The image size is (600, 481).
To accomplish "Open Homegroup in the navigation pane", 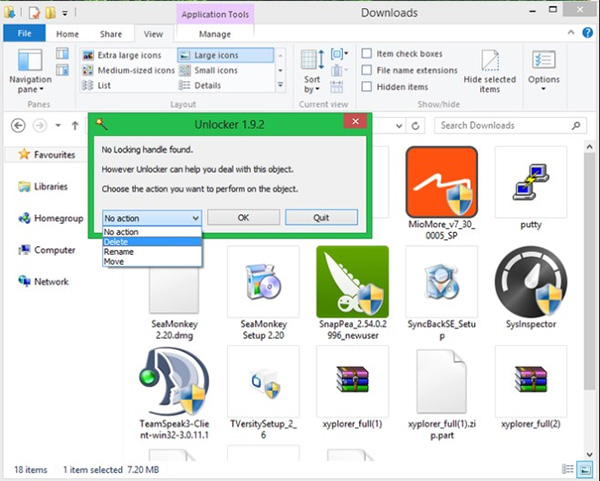I will [x=51, y=218].
